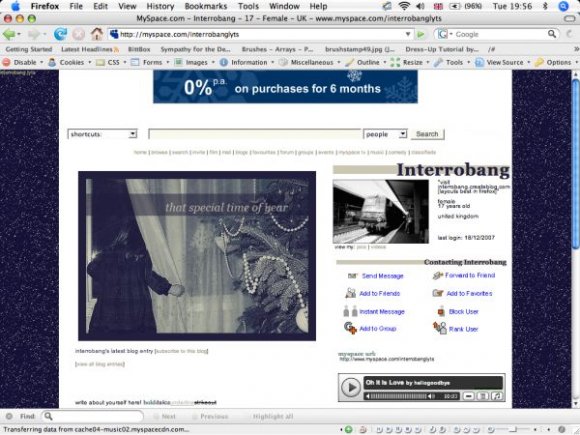
Task: Click the Rank User icon
Action: (x=440, y=328)
